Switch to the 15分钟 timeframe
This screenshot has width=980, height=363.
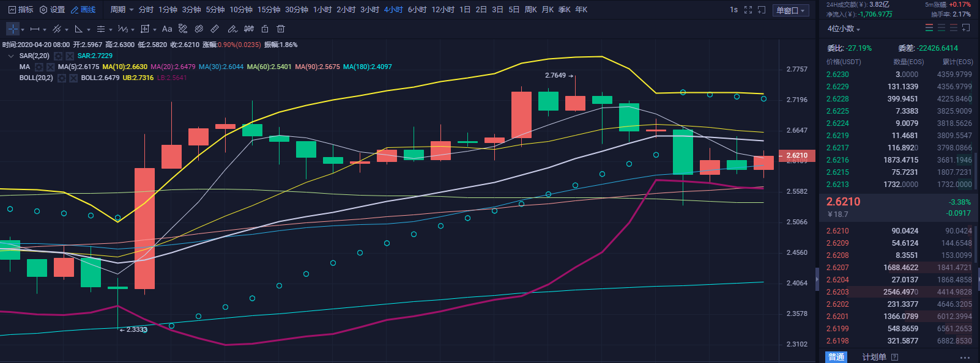click(269, 10)
